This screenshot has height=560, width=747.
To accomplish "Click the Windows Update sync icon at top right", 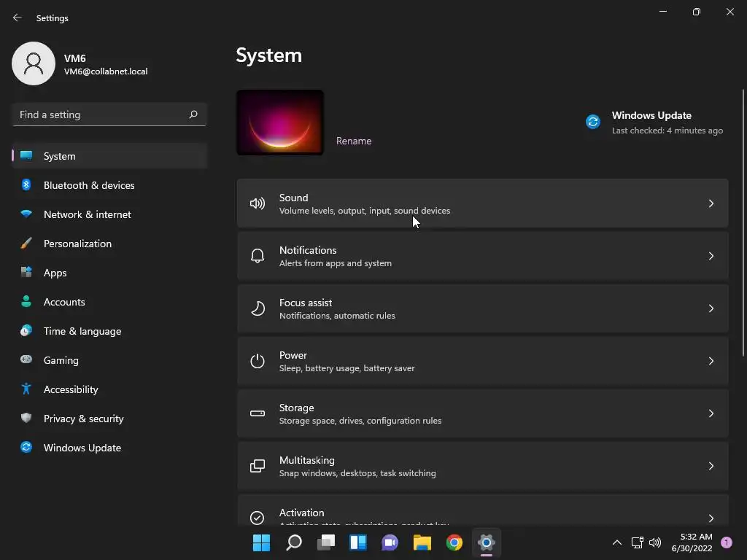I will point(592,122).
